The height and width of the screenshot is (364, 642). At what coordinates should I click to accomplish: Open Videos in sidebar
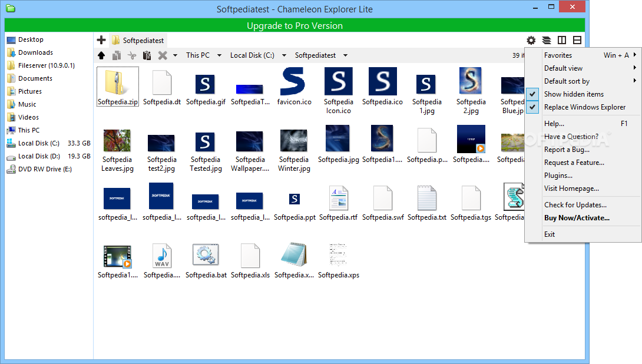(x=23, y=118)
